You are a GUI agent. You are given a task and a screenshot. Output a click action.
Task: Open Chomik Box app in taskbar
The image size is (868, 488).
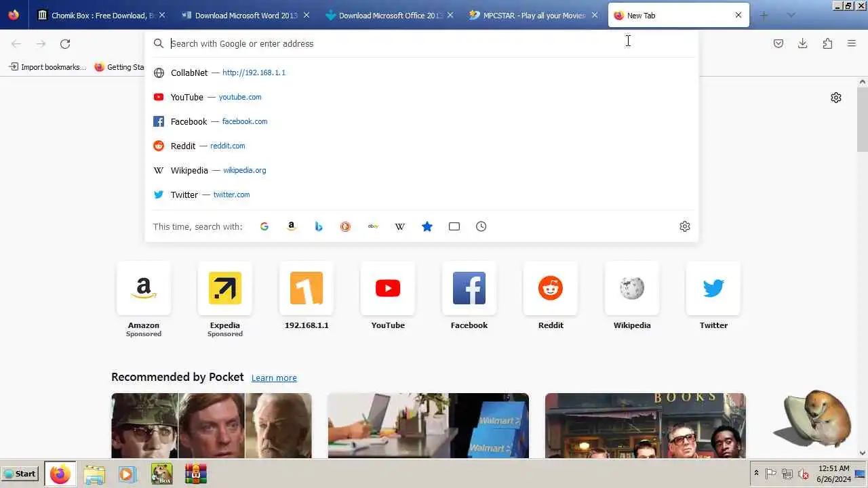(x=161, y=474)
